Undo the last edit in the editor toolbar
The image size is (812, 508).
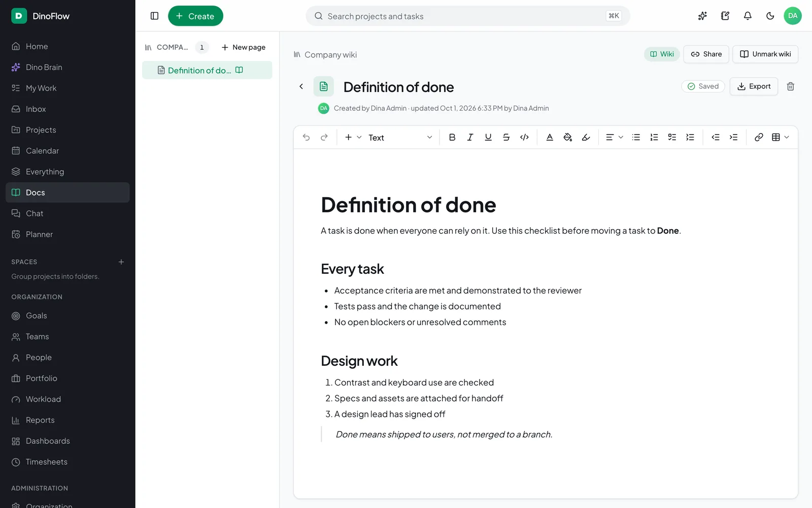[x=306, y=137]
